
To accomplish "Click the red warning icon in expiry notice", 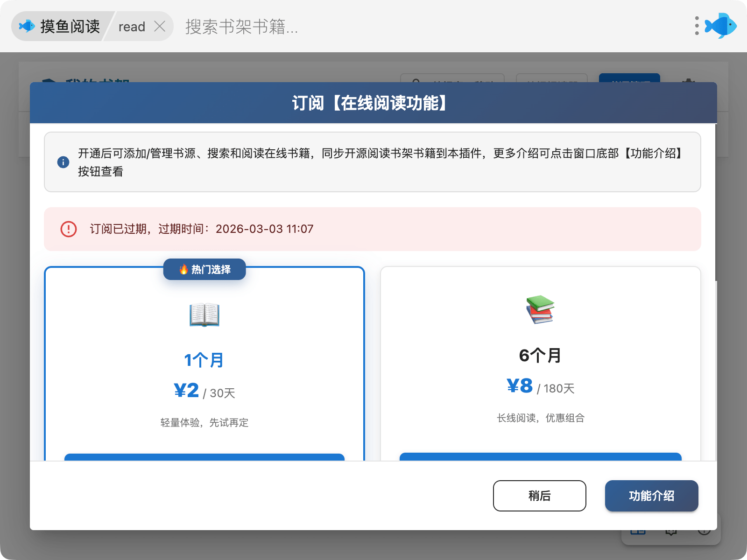I will 69,229.
